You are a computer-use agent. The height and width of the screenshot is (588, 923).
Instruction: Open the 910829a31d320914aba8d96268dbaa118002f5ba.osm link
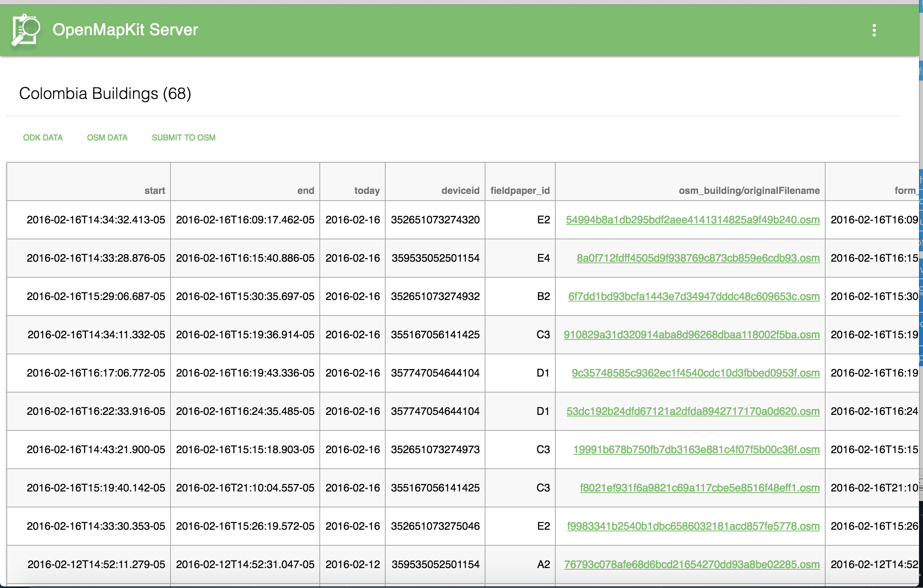pos(691,335)
